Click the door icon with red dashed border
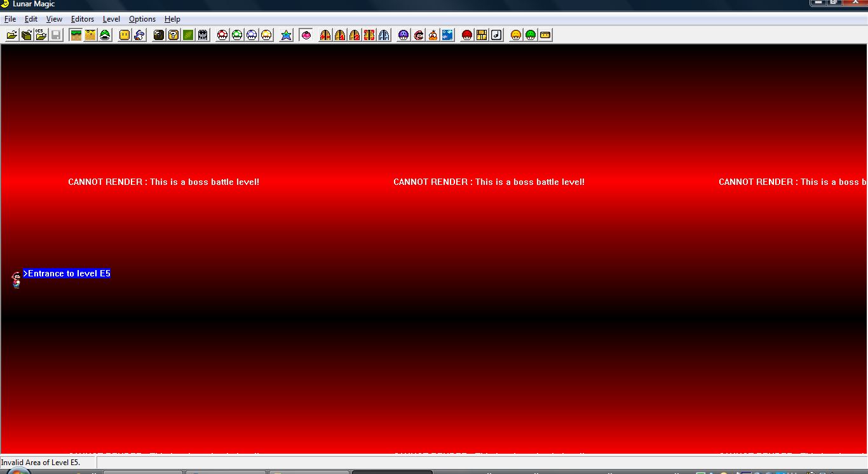868x474 pixels. [x=369, y=35]
